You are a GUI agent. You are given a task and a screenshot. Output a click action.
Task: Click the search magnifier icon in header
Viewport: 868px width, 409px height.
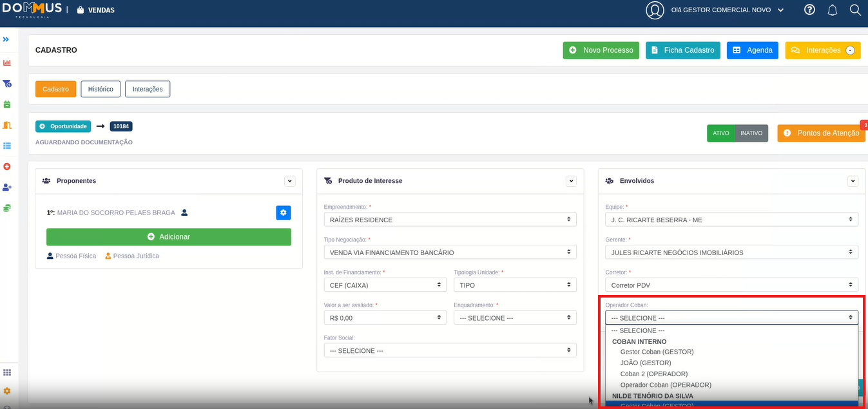coord(854,10)
